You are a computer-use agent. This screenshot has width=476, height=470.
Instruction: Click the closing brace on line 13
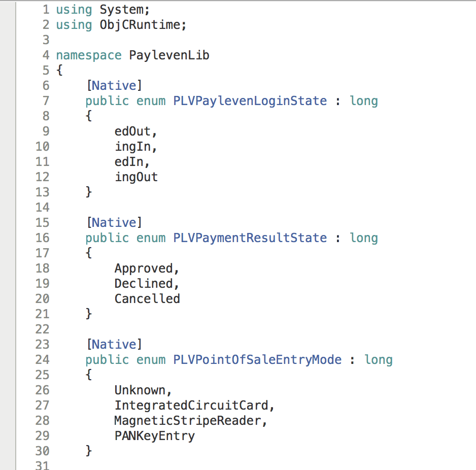(x=89, y=192)
